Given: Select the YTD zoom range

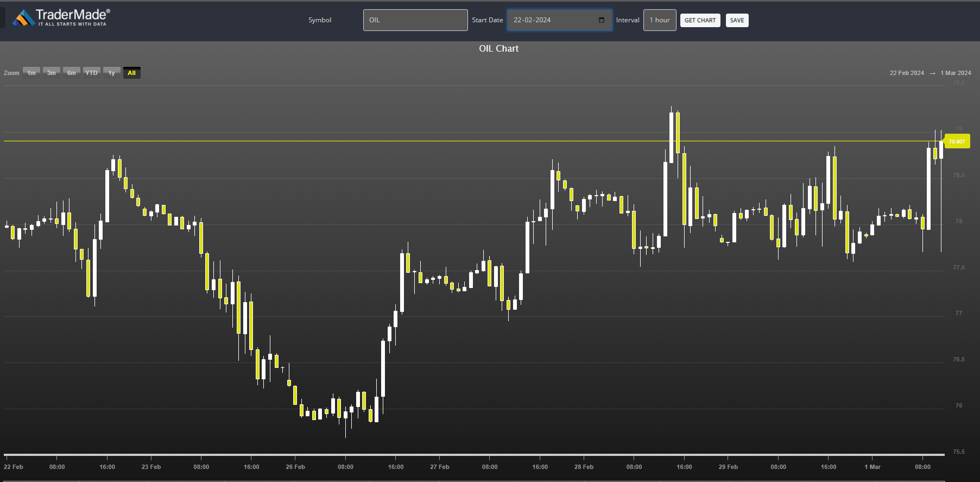Looking at the screenshot, I should [92, 73].
